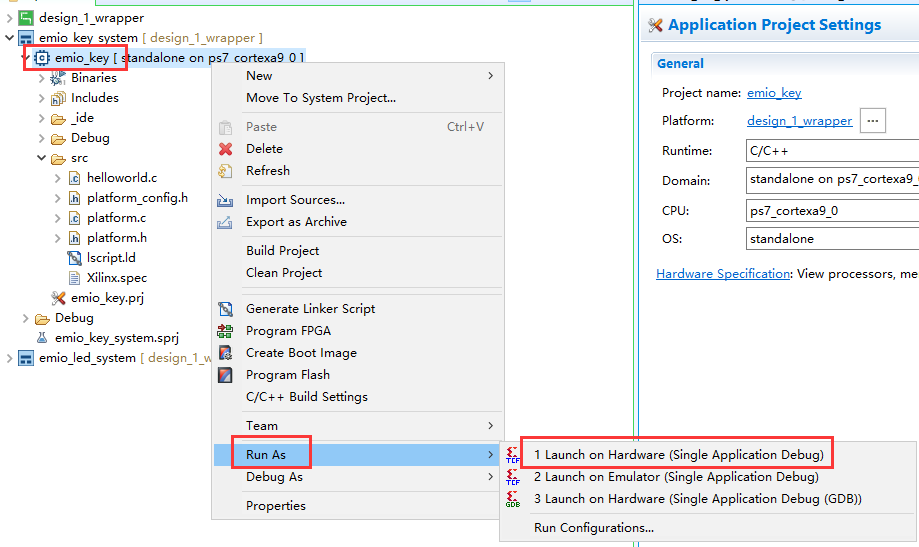Viewport: 919px width, 547px height.
Task: Expand the Includes node
Action: coord(41,98)
